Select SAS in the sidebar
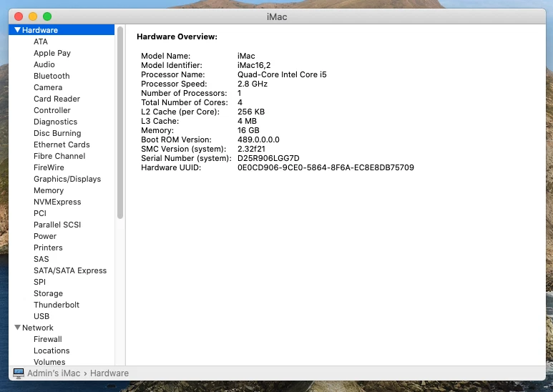 [41, 259]
